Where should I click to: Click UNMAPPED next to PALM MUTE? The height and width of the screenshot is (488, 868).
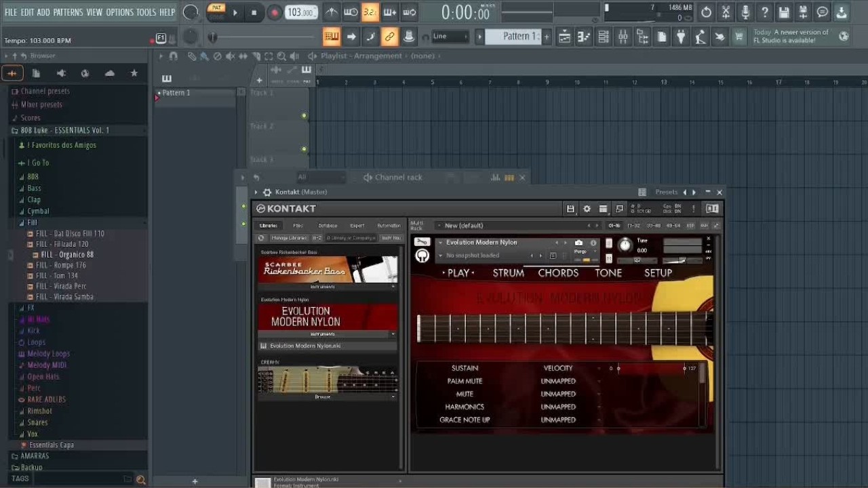pyautogui.click(x=558, y=381)
